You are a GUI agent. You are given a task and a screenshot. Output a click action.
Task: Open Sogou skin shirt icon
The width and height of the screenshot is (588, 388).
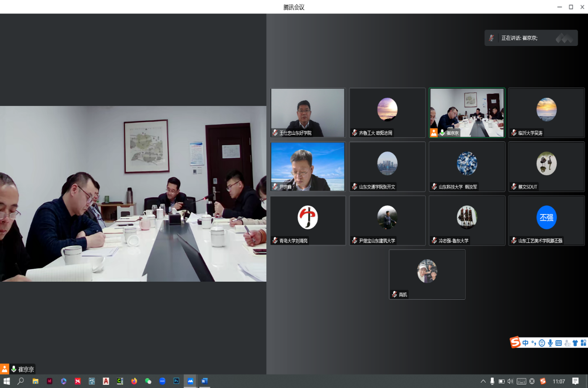[x=575, y=343]
